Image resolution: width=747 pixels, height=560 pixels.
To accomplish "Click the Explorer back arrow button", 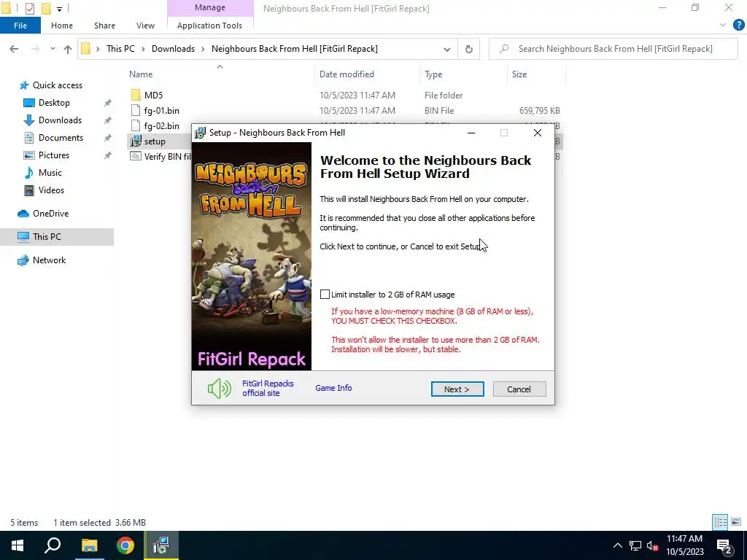I will (x=14, y=49).
